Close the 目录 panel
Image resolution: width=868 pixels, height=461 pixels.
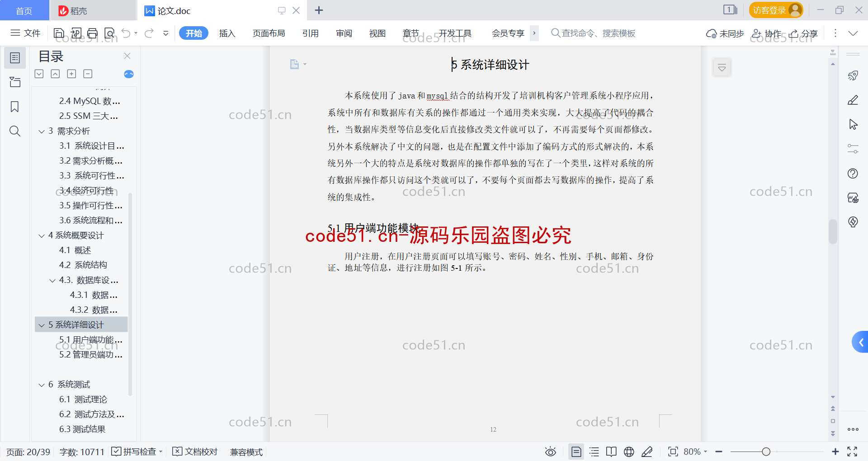[x=127, y=56]
